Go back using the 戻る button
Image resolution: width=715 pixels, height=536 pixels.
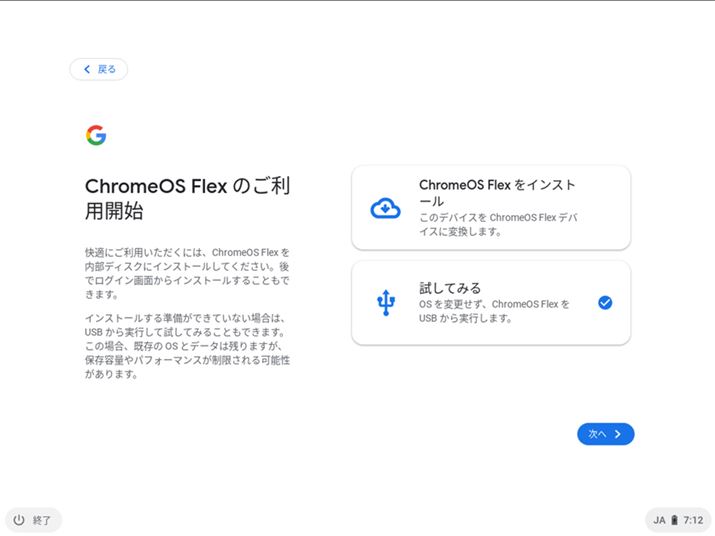click(99, 69)
